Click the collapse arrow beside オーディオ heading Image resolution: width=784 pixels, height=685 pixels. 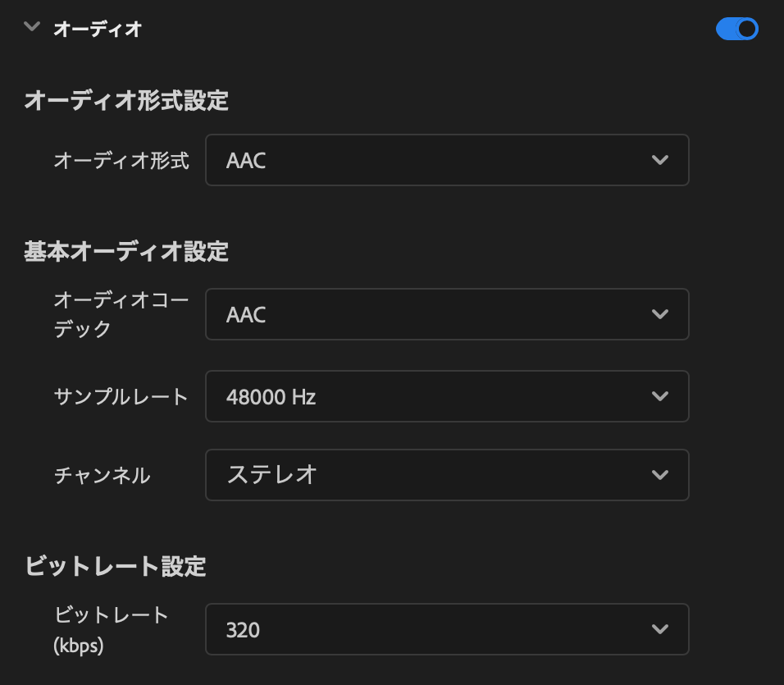[x=31, y=27]
